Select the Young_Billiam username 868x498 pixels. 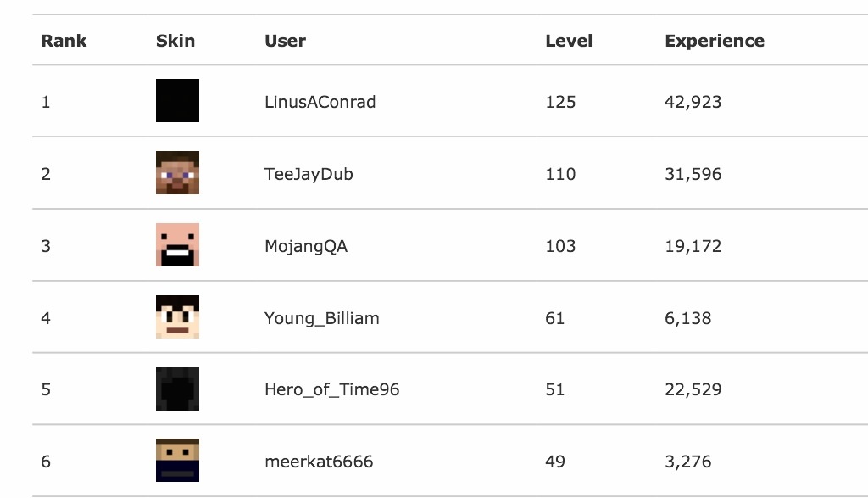(x=321, y=318)
